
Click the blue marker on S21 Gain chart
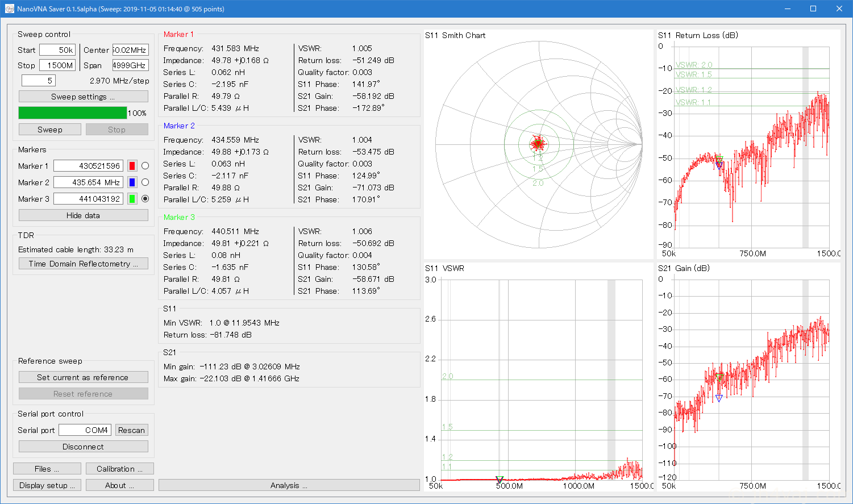(719, 399)
